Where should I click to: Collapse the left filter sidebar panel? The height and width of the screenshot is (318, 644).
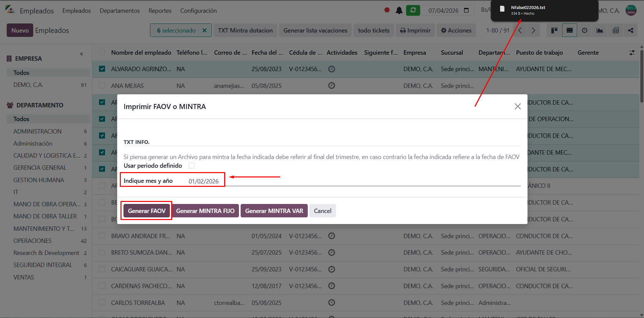82,54
